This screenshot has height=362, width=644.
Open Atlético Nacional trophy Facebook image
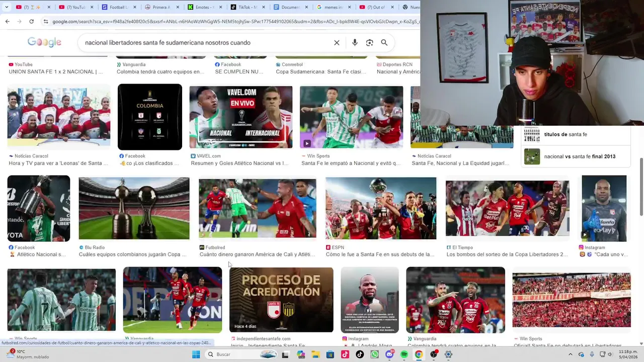(x=39, y=208)
